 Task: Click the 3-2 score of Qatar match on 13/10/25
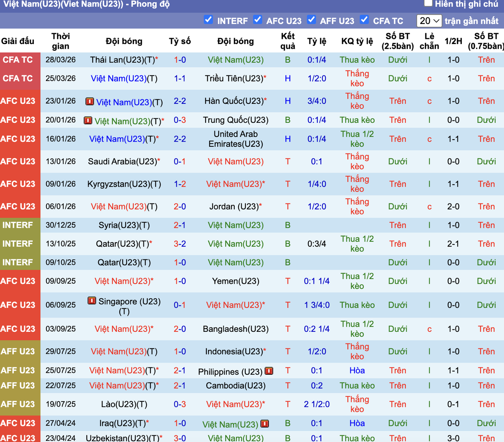[x=180, y=244]
